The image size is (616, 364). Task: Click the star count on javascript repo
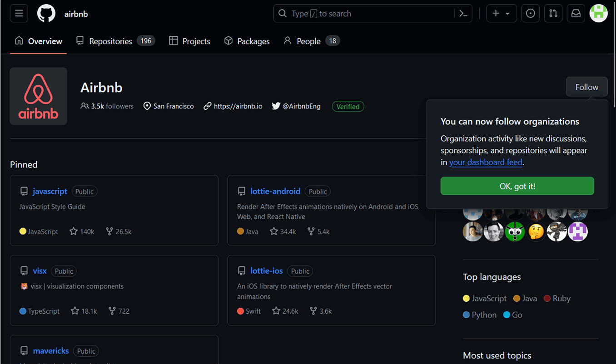click(82, 231)
